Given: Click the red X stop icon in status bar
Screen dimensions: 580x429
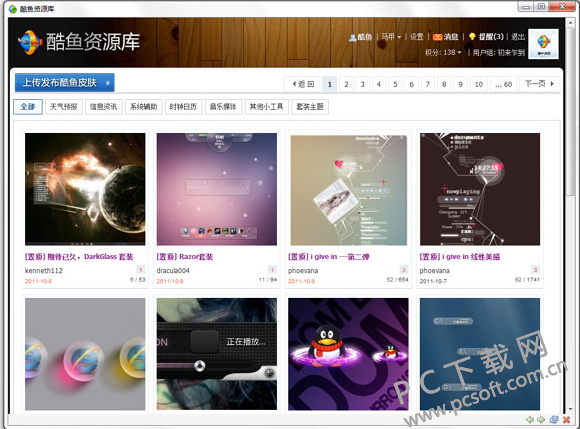Looking at the screenshot, I should 566,419.
